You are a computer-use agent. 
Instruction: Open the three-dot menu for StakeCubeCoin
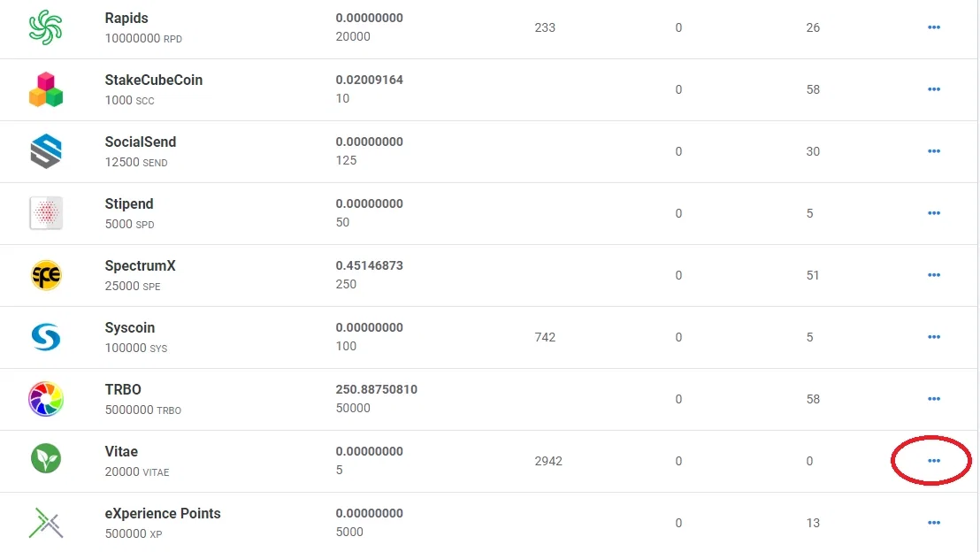[x=934, y=89]
